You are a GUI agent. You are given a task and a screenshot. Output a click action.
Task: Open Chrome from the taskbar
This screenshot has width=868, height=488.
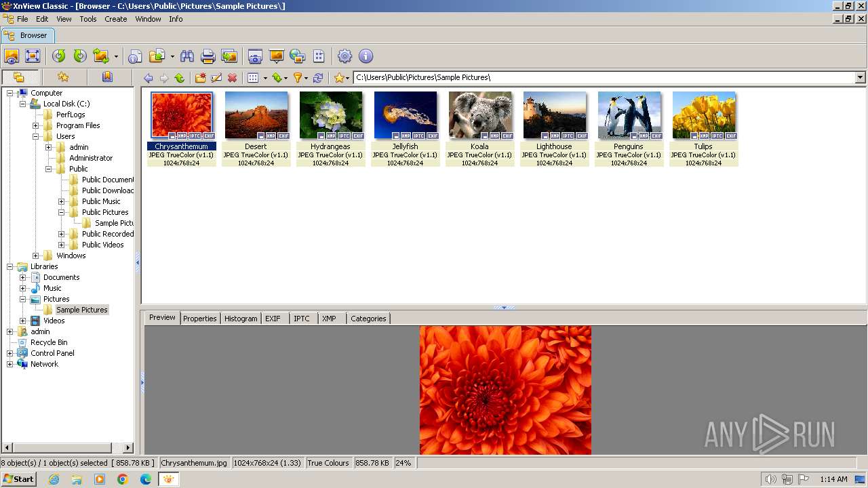click(123, 479)
